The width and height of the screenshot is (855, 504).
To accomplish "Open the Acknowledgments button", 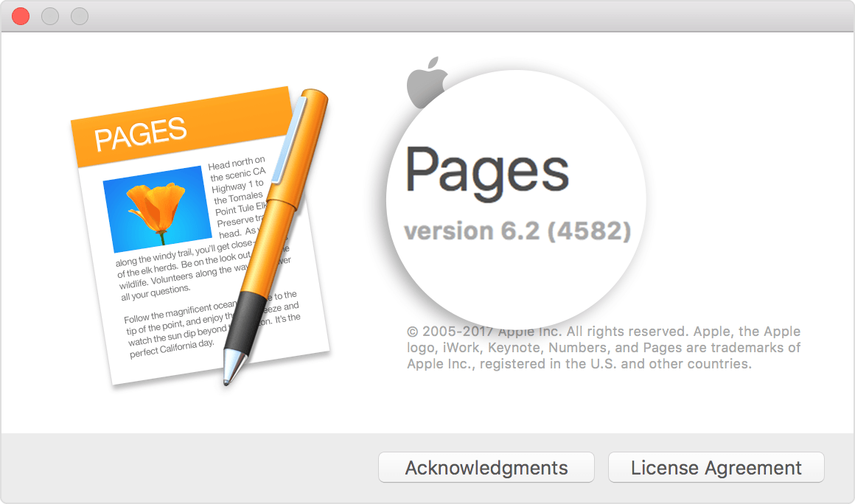I will (486, 467).
